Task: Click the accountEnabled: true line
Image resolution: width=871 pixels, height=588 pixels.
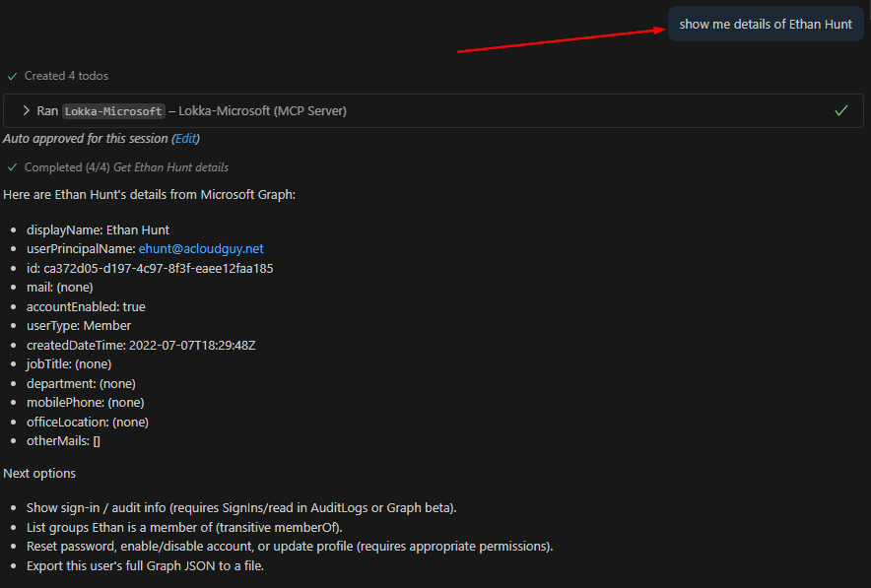Action: coord(86,306)
